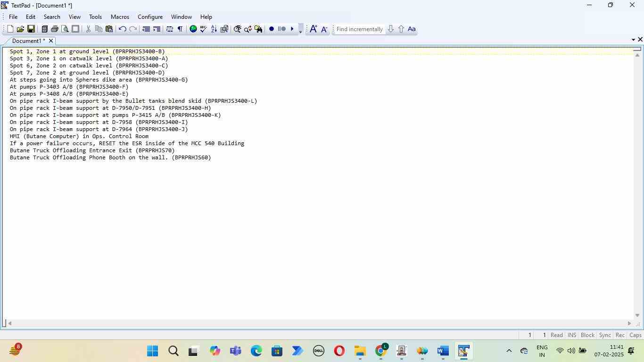Open the document tab list dropdown arrow
The image size is (644, 362).
(x=633, y=40)
